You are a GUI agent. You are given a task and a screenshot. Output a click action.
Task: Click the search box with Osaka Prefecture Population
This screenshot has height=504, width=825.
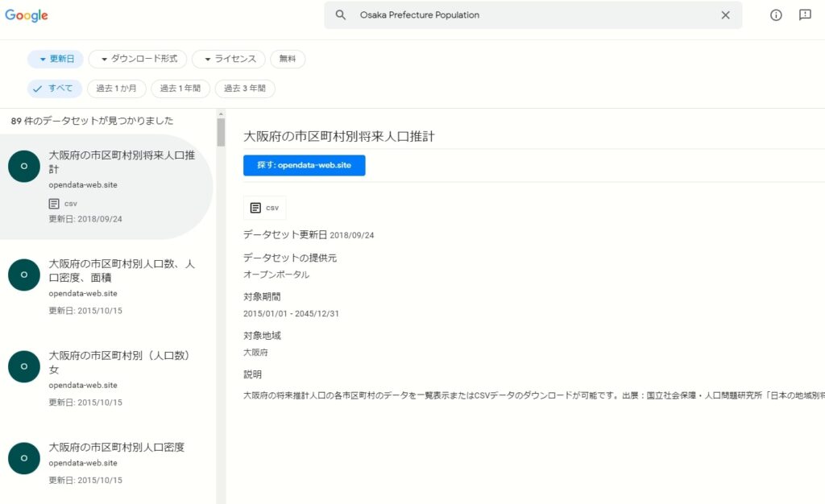click(533, 15)
